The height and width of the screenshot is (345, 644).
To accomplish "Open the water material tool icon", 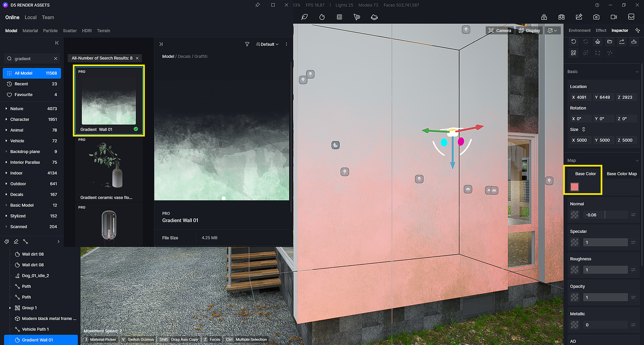I will click(322, 17).
